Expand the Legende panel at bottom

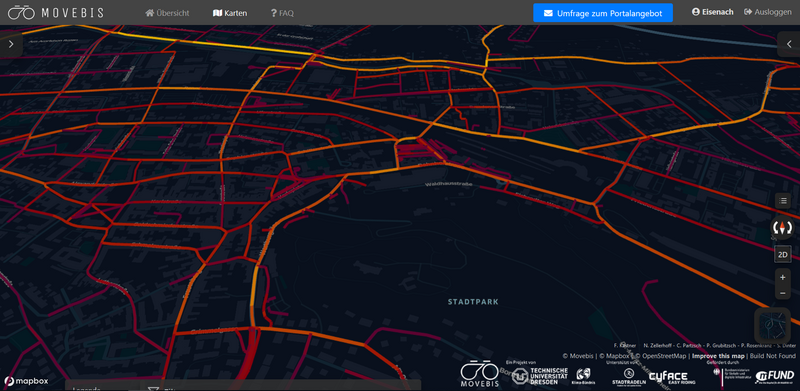86,389
